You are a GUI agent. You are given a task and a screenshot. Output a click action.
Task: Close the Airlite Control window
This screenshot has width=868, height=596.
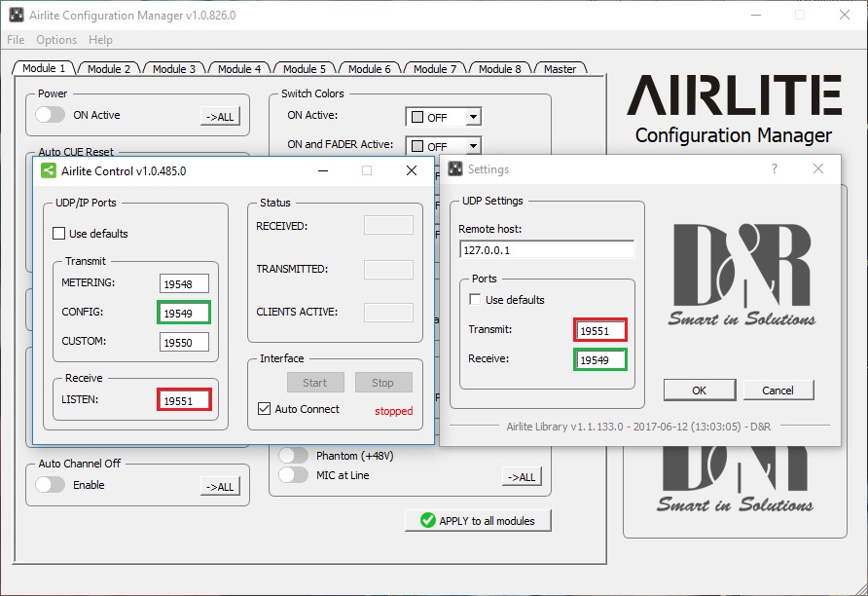[x=412, y=170]
